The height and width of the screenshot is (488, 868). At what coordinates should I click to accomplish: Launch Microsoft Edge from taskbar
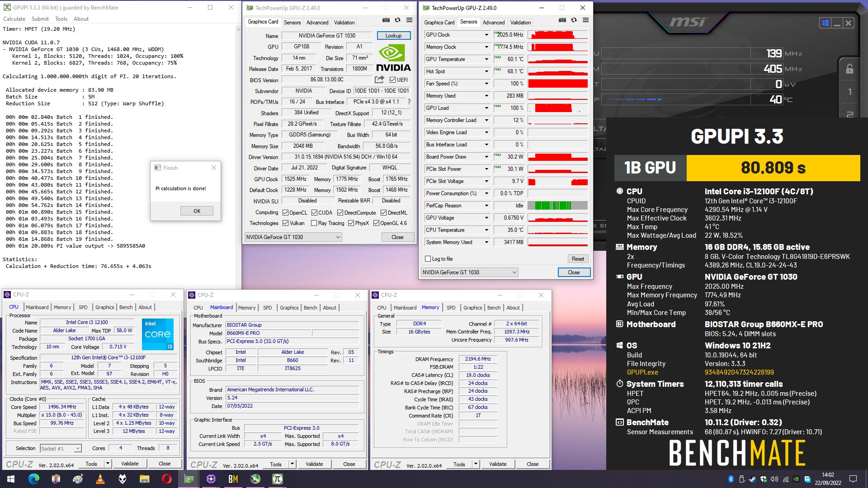coord(34,479)
